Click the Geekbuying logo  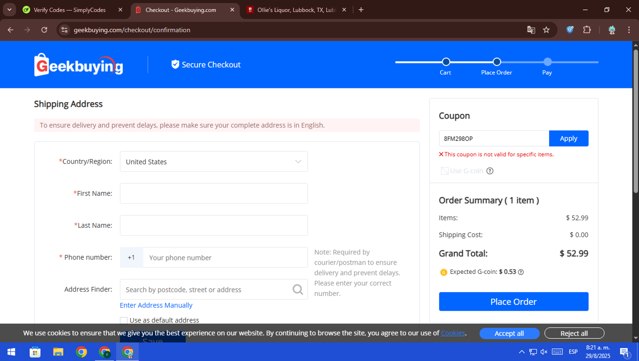[x=79, y=65]
